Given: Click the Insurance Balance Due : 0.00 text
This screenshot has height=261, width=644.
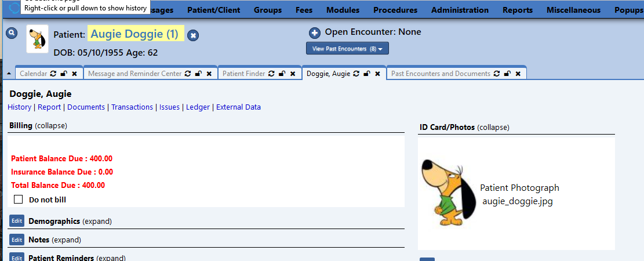Looking at the screenshot, I should (62, 172).
